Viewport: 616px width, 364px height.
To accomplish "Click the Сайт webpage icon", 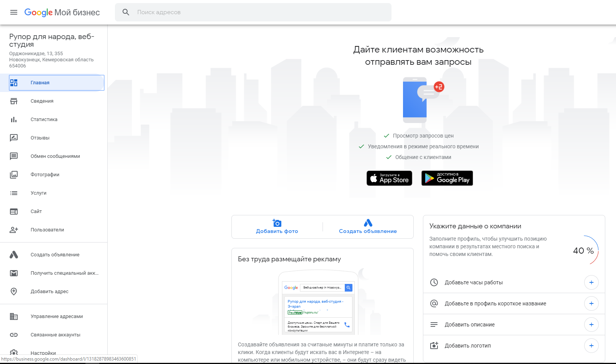I will click(x=14, y=212).
